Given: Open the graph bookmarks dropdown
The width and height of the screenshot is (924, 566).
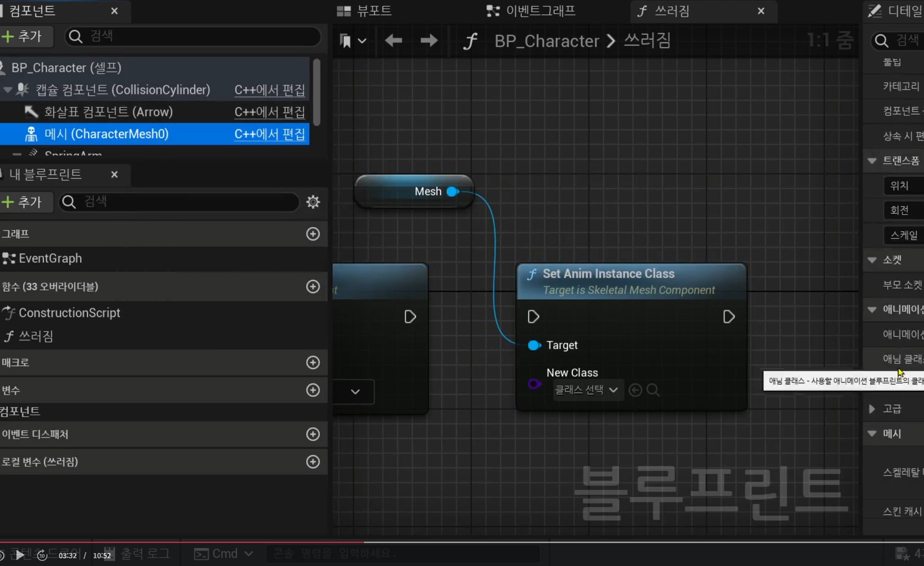Looking at the screenshot, I should click(353, 41).
